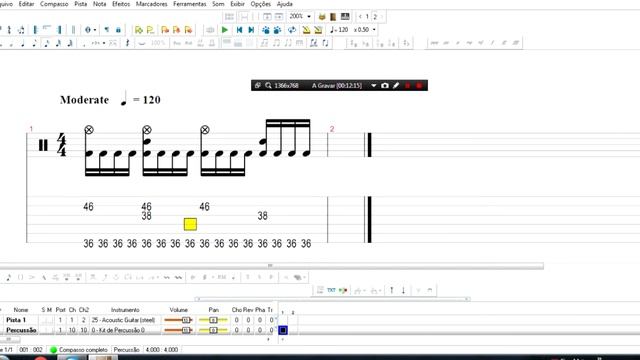Click the pencil annotate icon on recorder bar
Image resolution: width=640 pixels, height=360 pixels.
coord(396,85)
